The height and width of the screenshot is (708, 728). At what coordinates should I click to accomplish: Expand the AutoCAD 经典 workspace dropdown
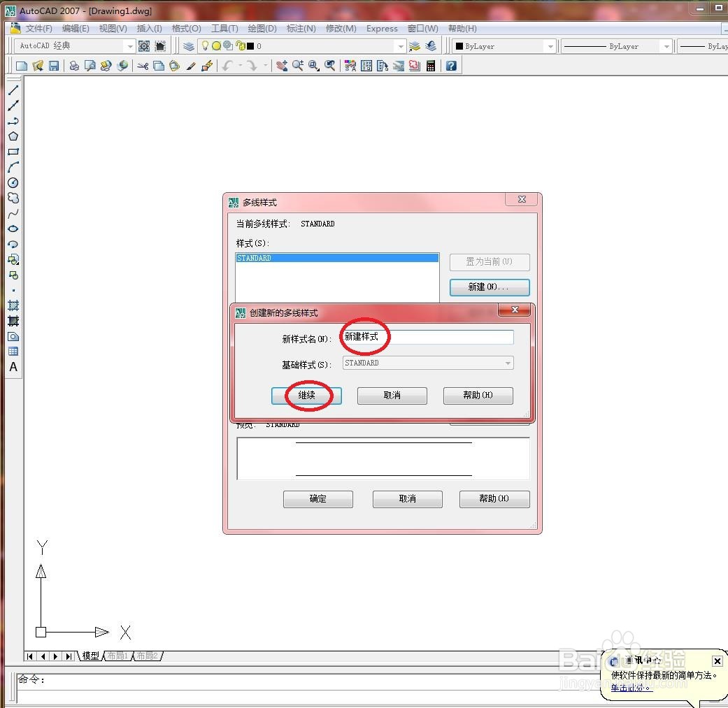[130, 46]
